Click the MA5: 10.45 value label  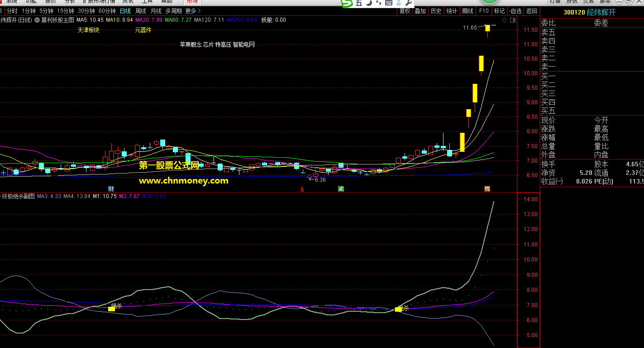[90, 20]
